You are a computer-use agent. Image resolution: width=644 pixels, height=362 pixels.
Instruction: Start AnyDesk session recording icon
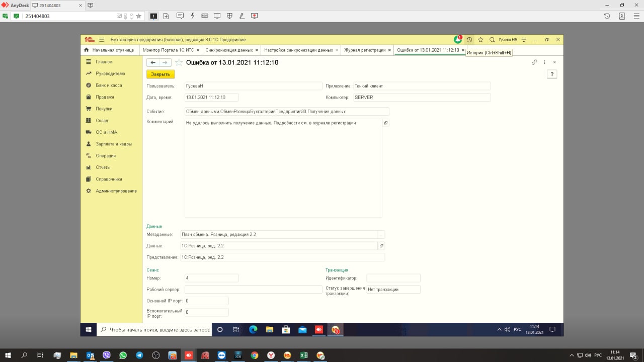[x=255, y=16]
